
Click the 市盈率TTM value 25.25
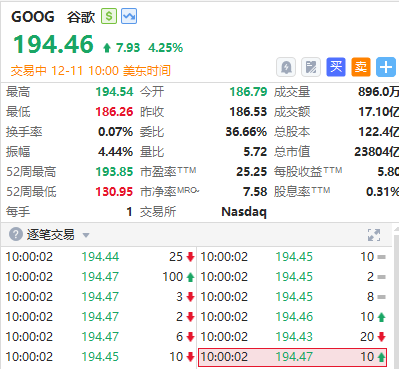click(x=252, y=172)
